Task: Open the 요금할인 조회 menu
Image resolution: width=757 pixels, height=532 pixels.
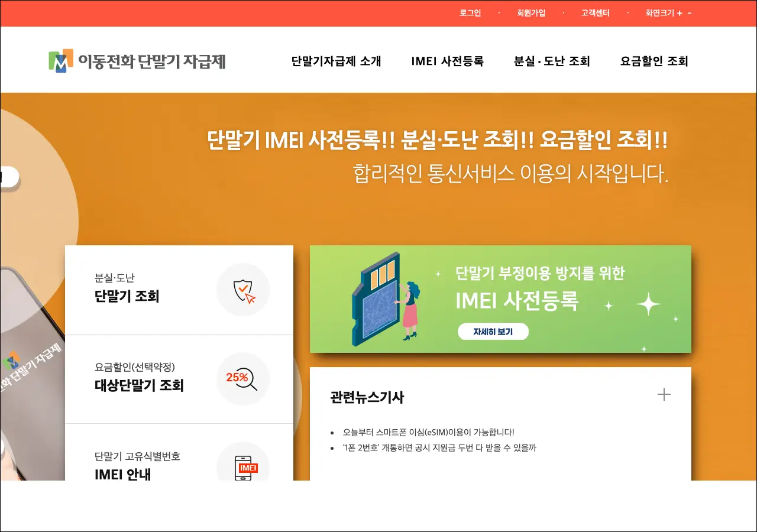Action: pyautogui.click(x=654, y=61)
